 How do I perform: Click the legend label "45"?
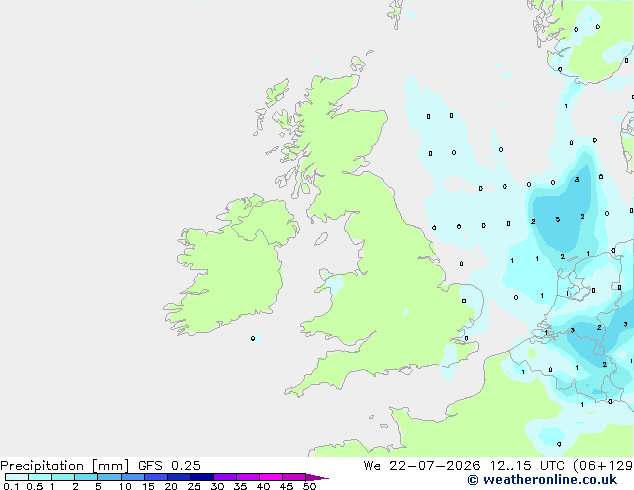pyautogui.click(x=286, y=486)
